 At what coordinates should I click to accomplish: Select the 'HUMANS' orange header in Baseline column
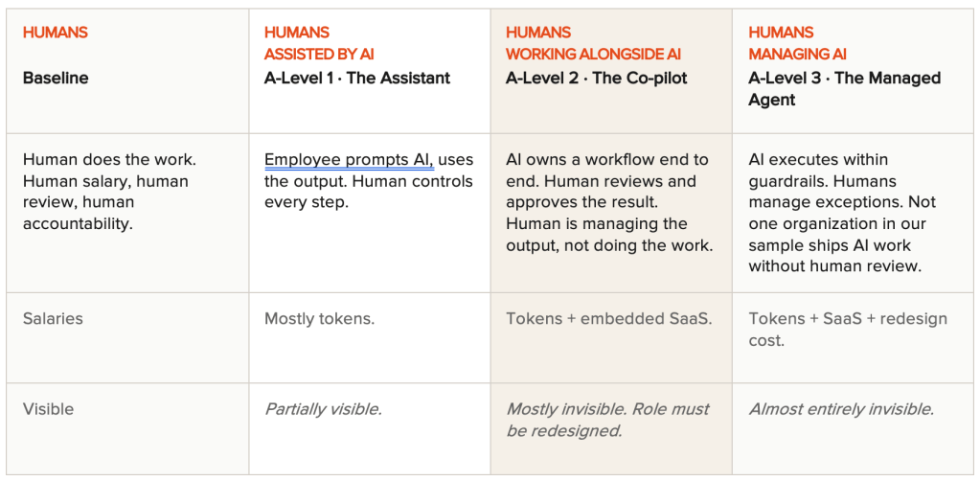tap(55, 33)
